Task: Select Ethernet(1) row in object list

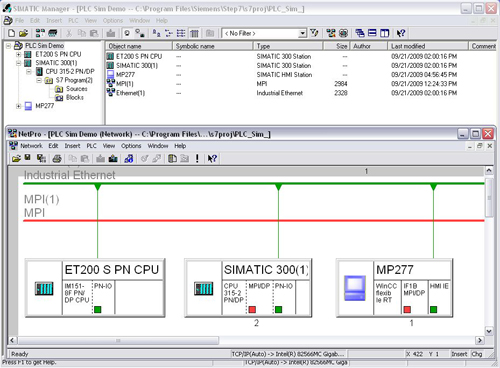Action: (130, 93)
